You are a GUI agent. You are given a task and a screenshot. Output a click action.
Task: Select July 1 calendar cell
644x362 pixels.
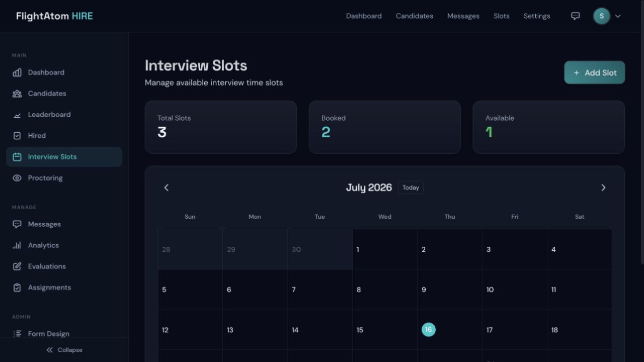click(x=385, y=249)
